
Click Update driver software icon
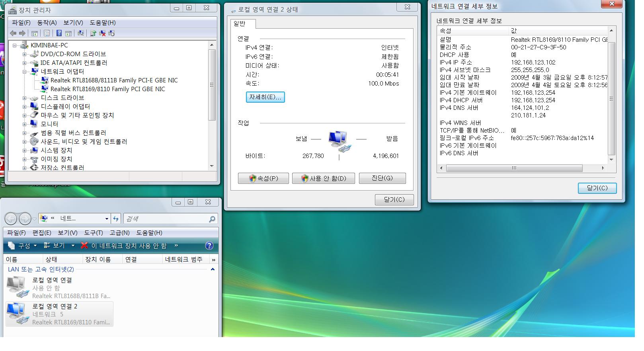pyautogui.click(x=93, y=33)
